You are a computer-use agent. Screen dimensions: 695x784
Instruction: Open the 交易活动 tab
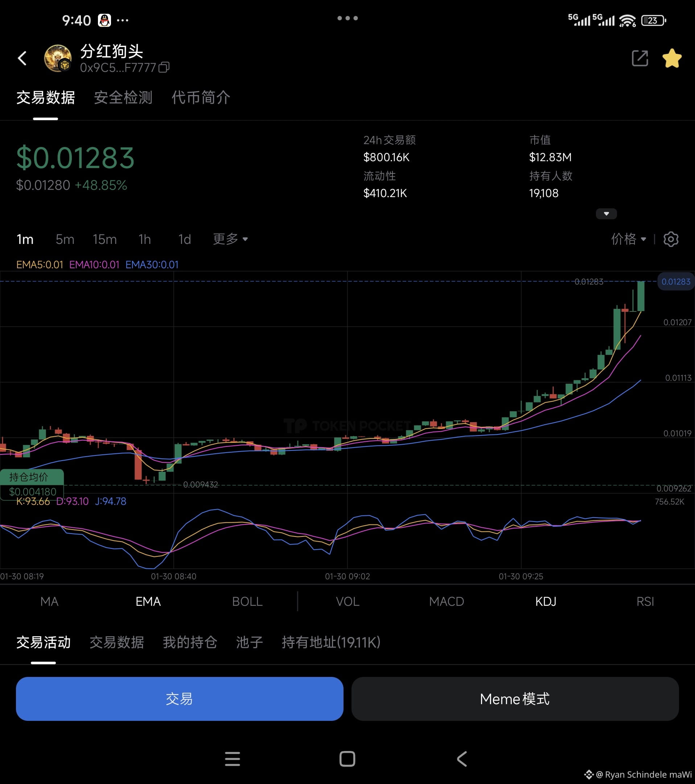(x=43, y=642)
